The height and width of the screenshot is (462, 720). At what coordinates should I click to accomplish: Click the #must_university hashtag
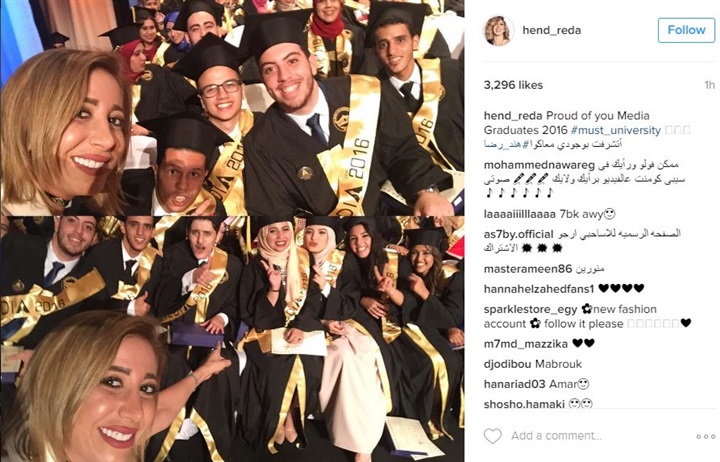pos(615,130)
